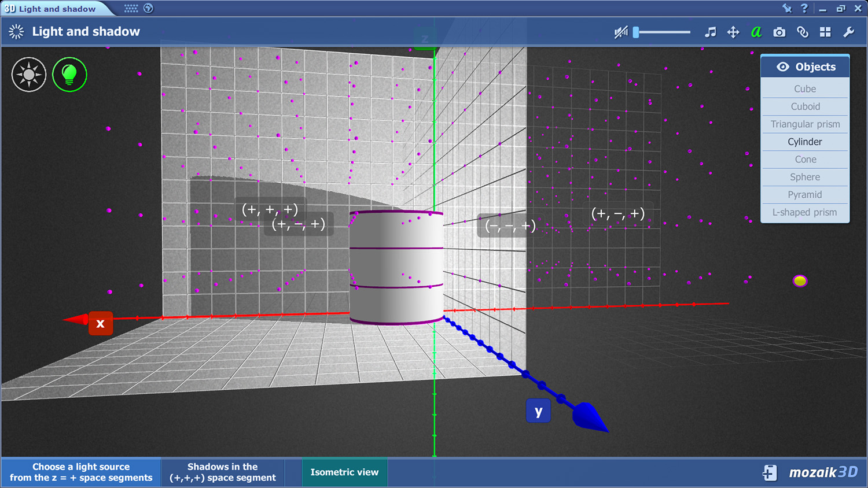The image size is (868, 488).
Task: Toggle the green light bulb source
Action: 69,75
